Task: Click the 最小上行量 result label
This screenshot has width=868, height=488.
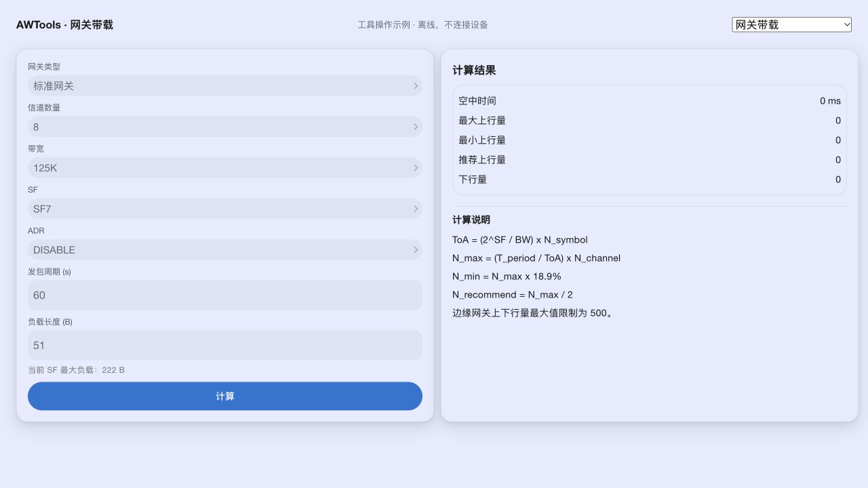Action: click(x=482, y=140)
